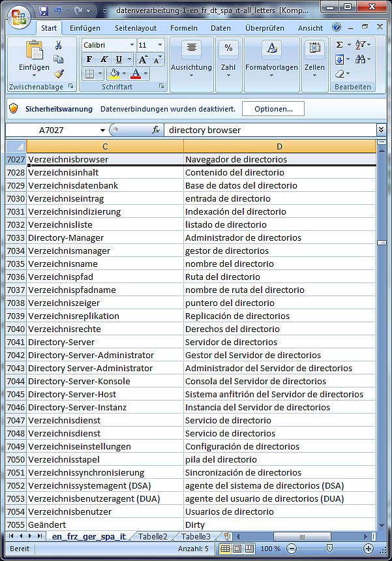Activate the format painter brush
The height and width of the screenshot is (561, 392).
tap(58, 73)
